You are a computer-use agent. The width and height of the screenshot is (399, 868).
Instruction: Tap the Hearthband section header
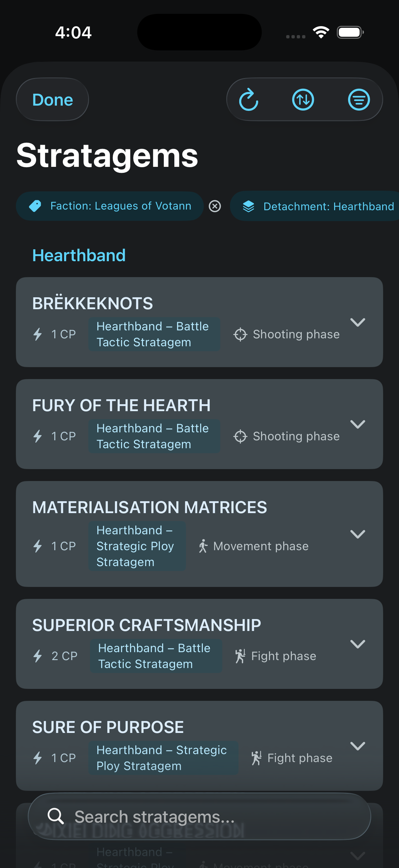coord(79,256)
